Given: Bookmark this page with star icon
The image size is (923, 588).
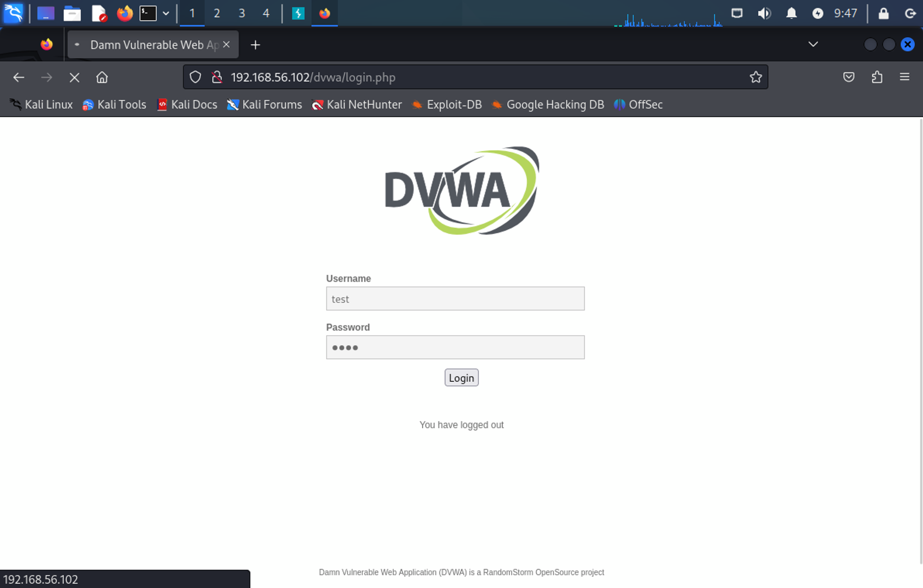Looking at the screenshot, I should [756, 77].
